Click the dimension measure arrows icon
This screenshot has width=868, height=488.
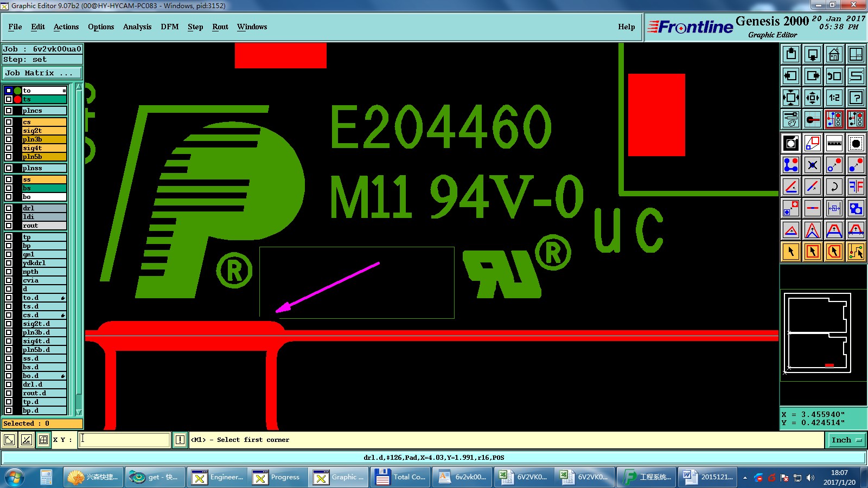click(834, 208)
